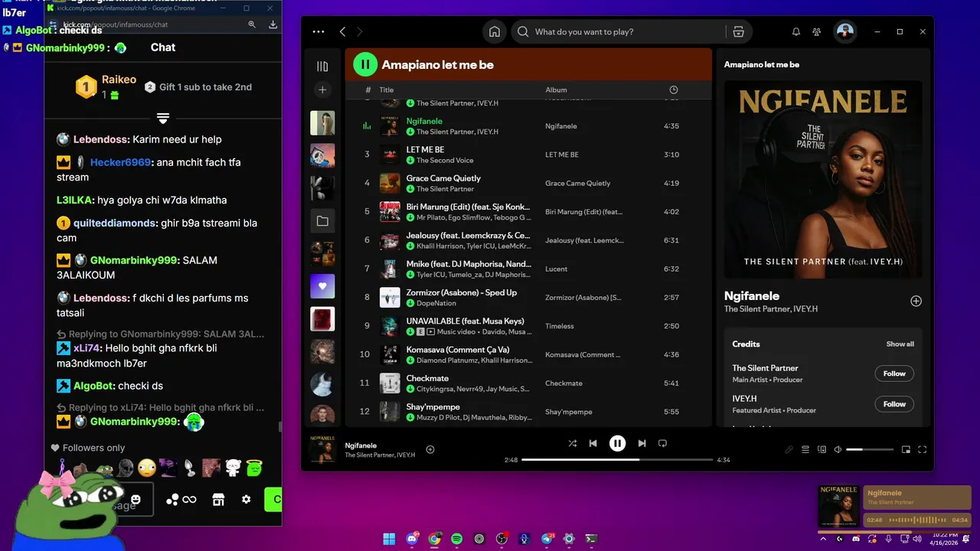
Task: Open Timeless album link for UNAVAILABLE
Action: click(x=560, y=326)
